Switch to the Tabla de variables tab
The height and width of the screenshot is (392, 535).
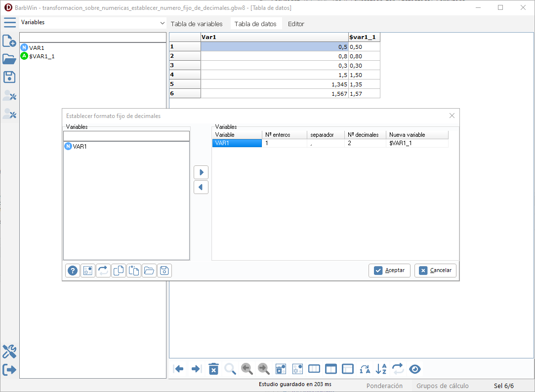click(197, 24)
